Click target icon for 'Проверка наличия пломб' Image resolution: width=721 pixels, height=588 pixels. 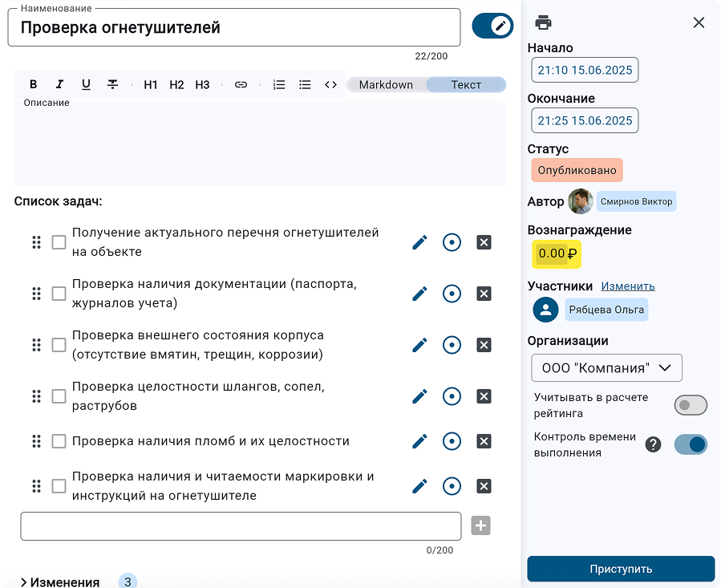(x=452, y=441)
